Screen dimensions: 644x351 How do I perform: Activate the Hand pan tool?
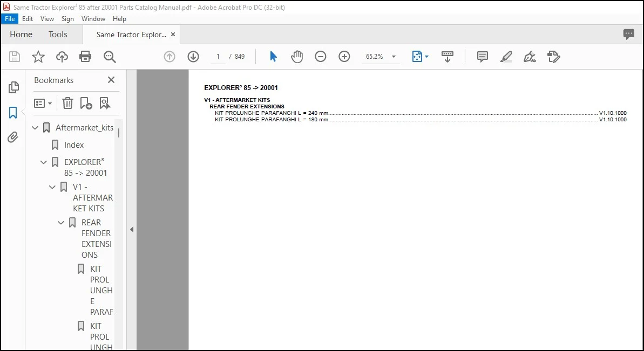(x=296, y=57)
